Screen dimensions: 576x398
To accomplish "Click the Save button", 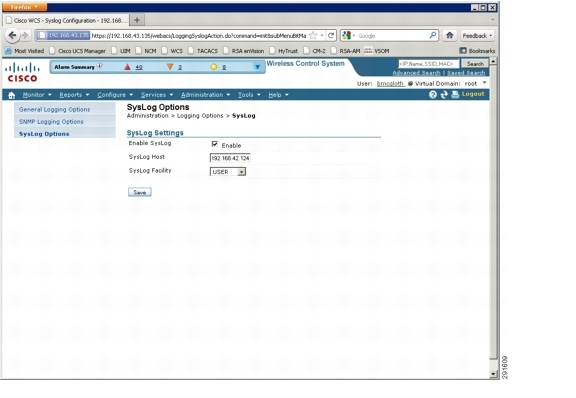I will [140, 192].
